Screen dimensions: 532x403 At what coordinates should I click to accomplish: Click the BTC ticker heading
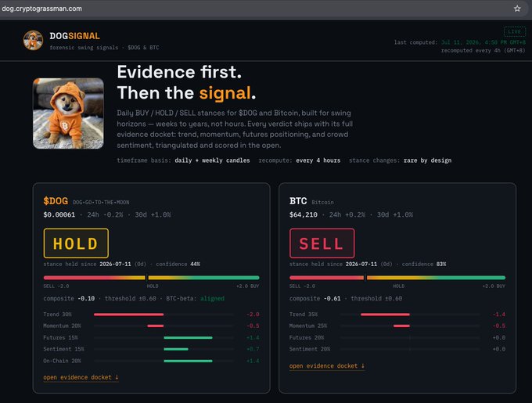298,201
